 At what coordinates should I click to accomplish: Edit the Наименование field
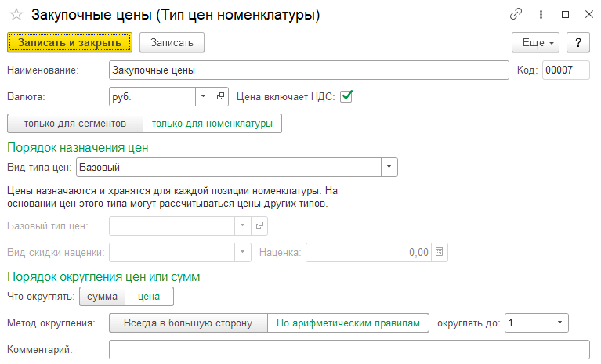tap(309, 70)
